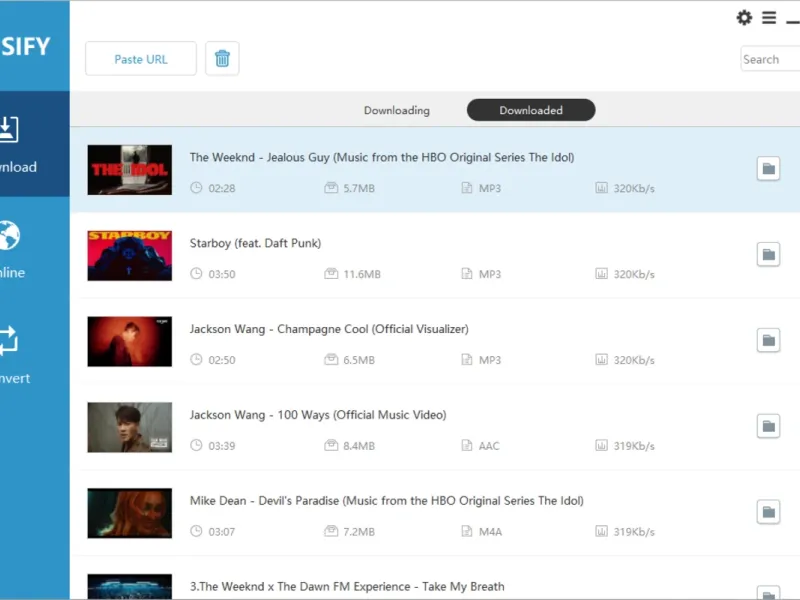The width and height of the screenshot is (800, 600).
Task: Open folder for Devil's Paradise track
Action: (x=768, y=512)
